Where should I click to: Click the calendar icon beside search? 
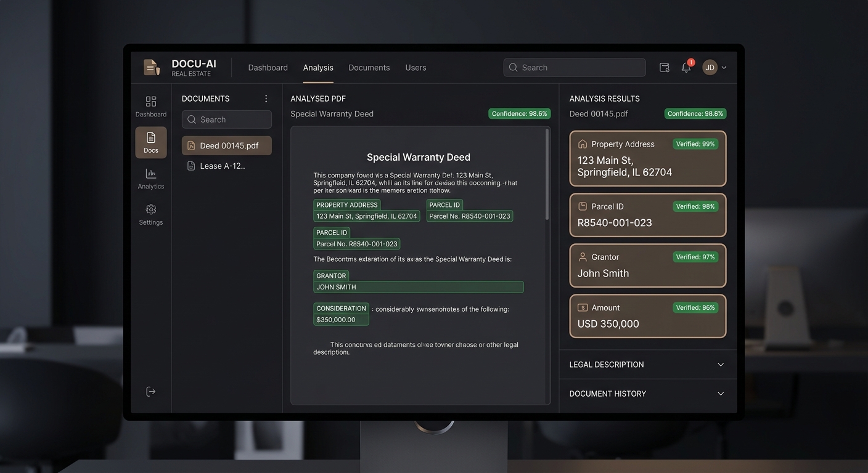pos(665,68)
